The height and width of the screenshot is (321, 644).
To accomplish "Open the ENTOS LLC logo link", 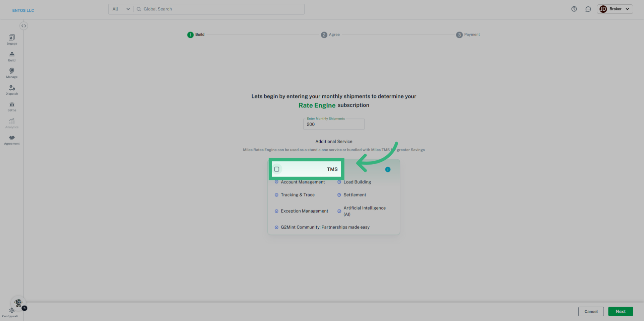I will [x=23, y=10].
